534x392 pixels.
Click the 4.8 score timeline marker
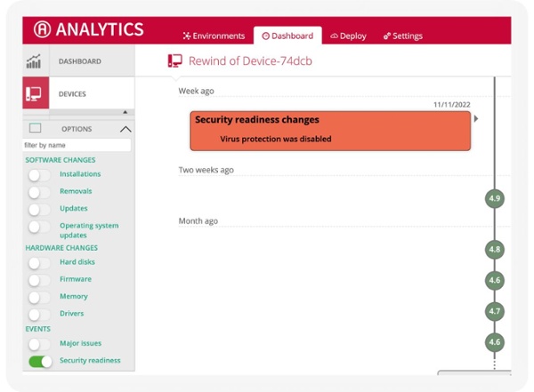[x=495, y=250]
